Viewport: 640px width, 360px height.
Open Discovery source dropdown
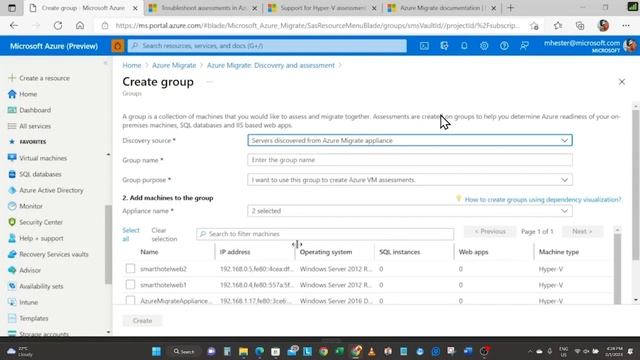click(410, 140)
